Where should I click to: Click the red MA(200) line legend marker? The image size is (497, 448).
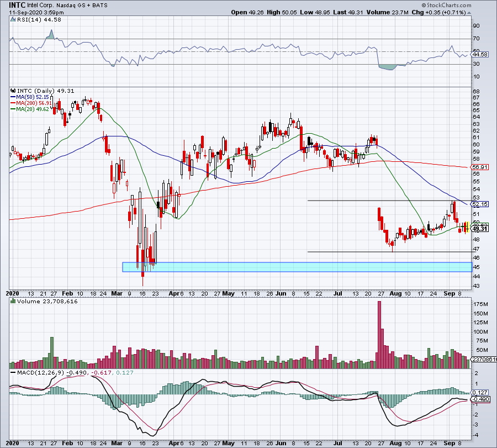[x=13, y=103]
